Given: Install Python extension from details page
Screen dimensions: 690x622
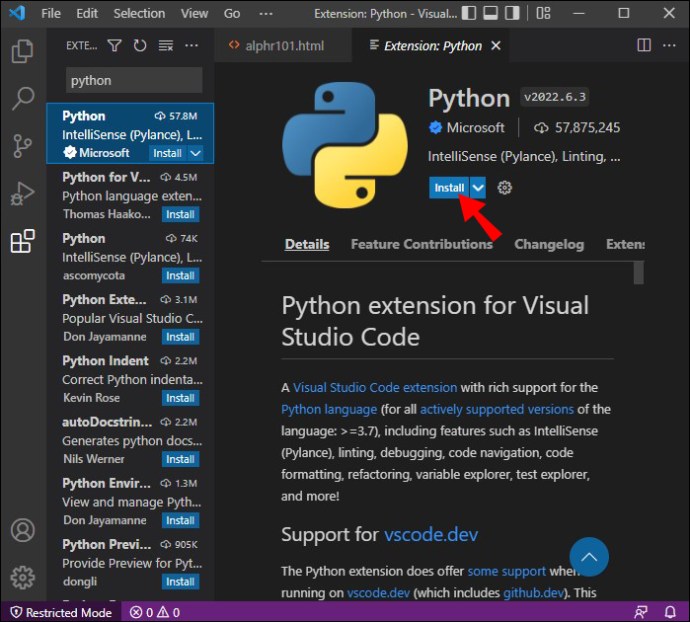Looking at the screenshot, I should [x=449, y=188].
